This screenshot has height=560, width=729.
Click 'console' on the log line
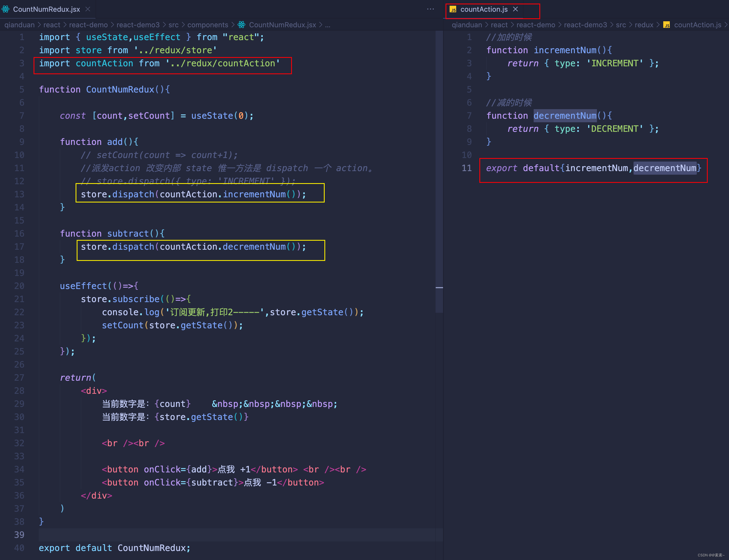click(x=120, y=312)
